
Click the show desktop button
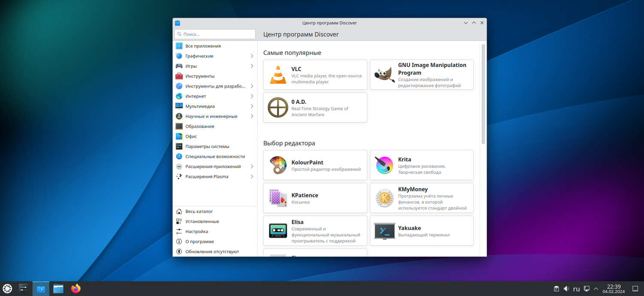(x=635, y=289)
